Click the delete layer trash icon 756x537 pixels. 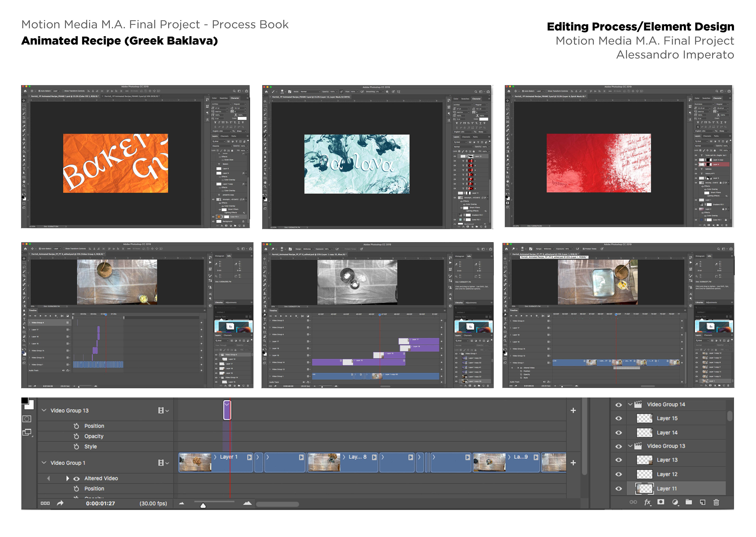pyautogui.click(x=716, y=502)
